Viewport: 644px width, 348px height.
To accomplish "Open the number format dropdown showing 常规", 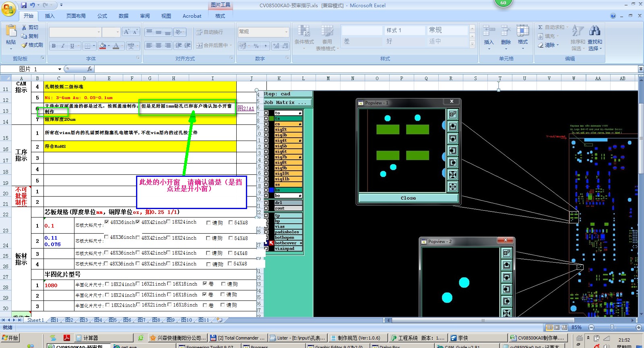I will point(286,32).
